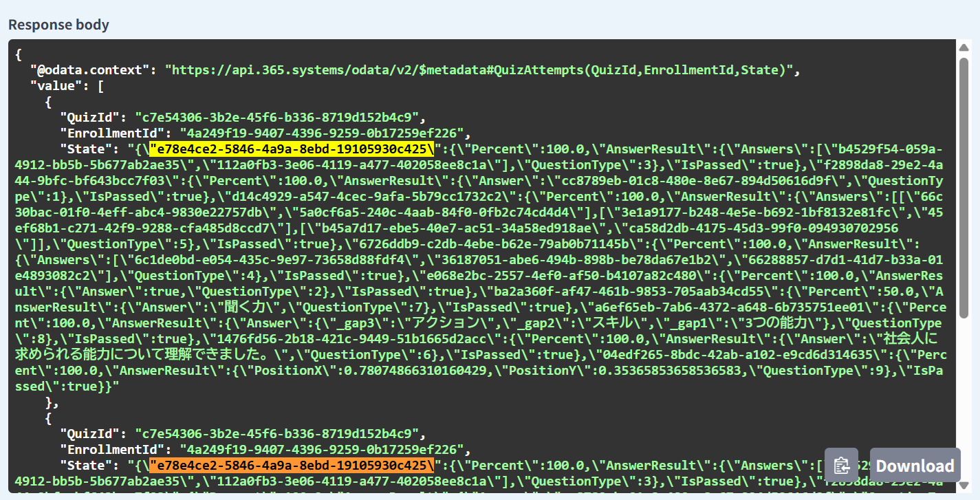The width and height of the screenshot is (980, 500).
Task: Click the Download button
Action: click(x=915, y=466)
